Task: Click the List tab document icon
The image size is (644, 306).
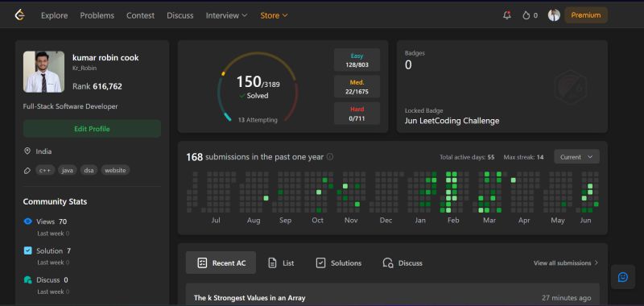Action: click(272, 263)
